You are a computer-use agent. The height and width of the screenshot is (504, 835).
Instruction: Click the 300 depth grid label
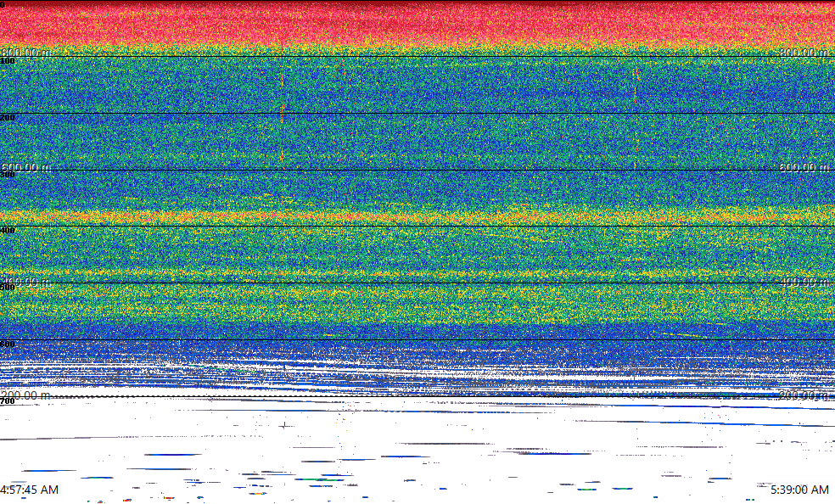point(8,175)
